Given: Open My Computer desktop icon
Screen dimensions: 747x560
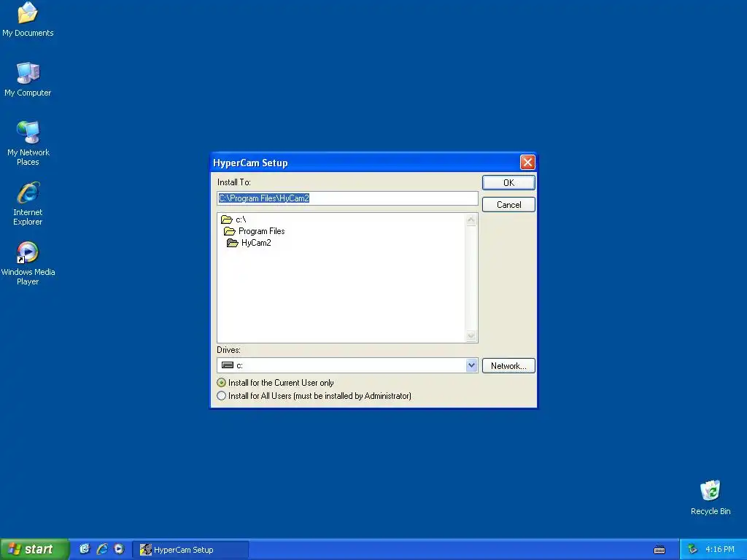Looking at the screenshot, I should click(x=28, y=79).
